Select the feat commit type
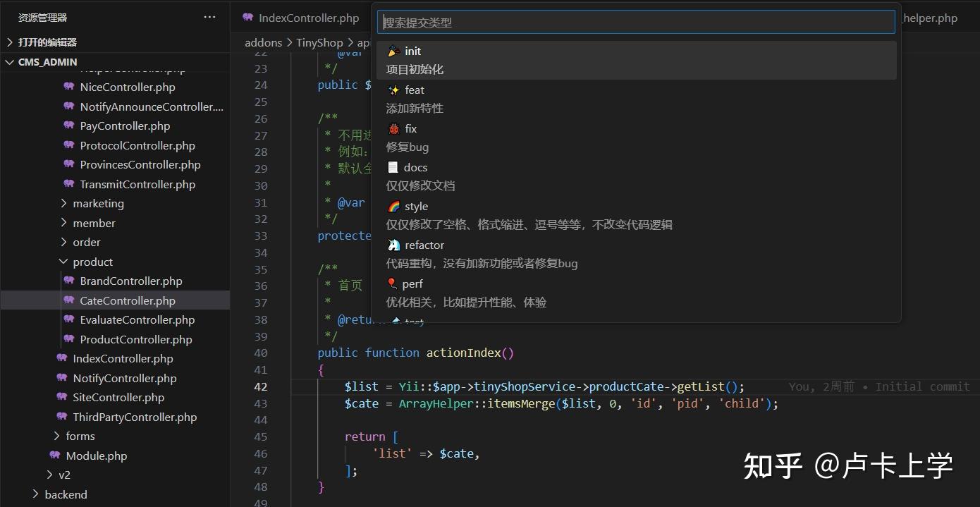Screen dimensions: 980x507 (x=637, y=99)
